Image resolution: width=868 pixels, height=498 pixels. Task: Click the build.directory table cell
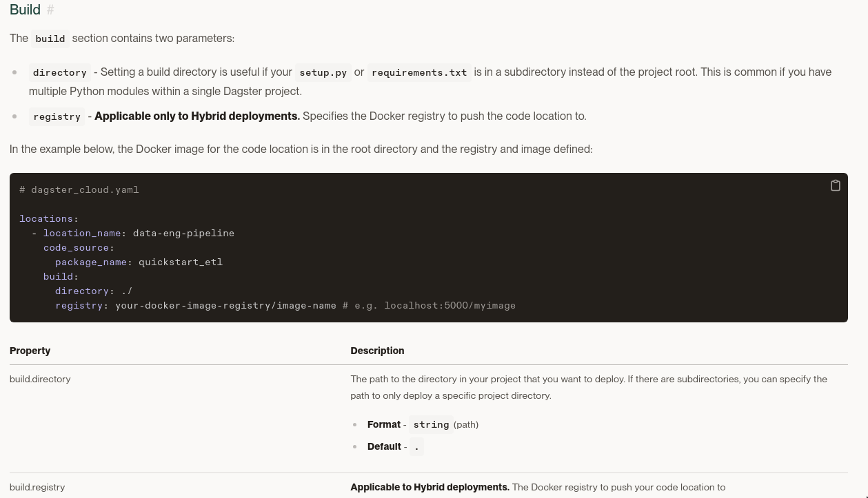(40, 379)
